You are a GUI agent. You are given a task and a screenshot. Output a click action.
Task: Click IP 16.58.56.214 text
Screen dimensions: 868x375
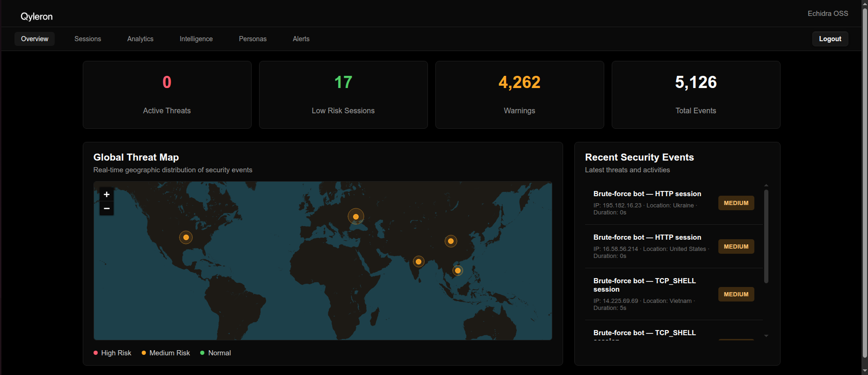pos(615,249)
